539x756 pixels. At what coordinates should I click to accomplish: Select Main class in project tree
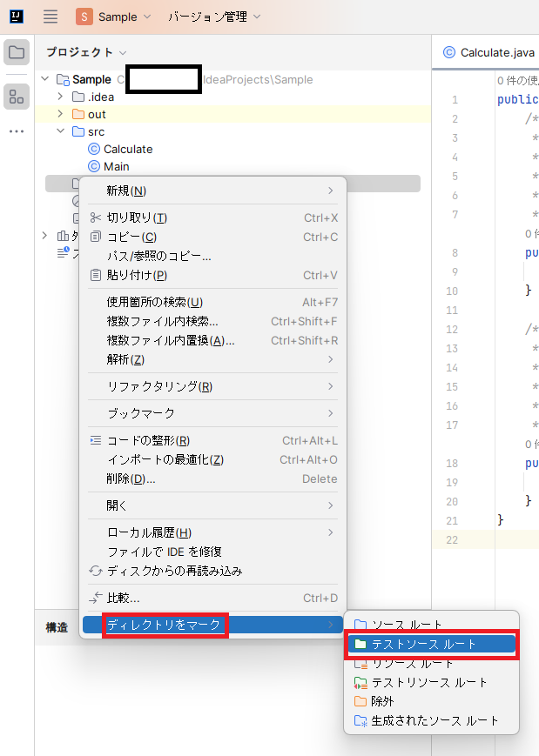[117, 166]
